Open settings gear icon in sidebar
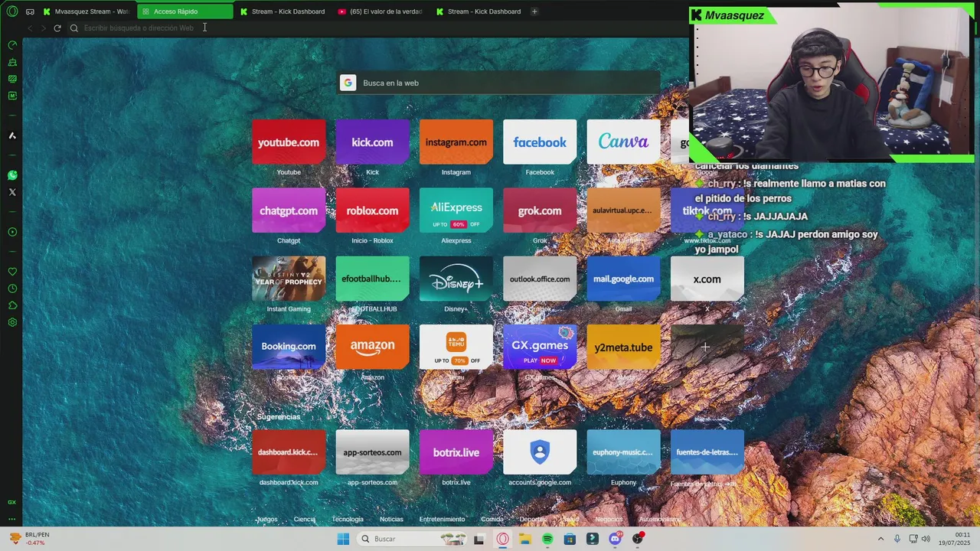This screenshot has height=551, width=980. (12, 322)
